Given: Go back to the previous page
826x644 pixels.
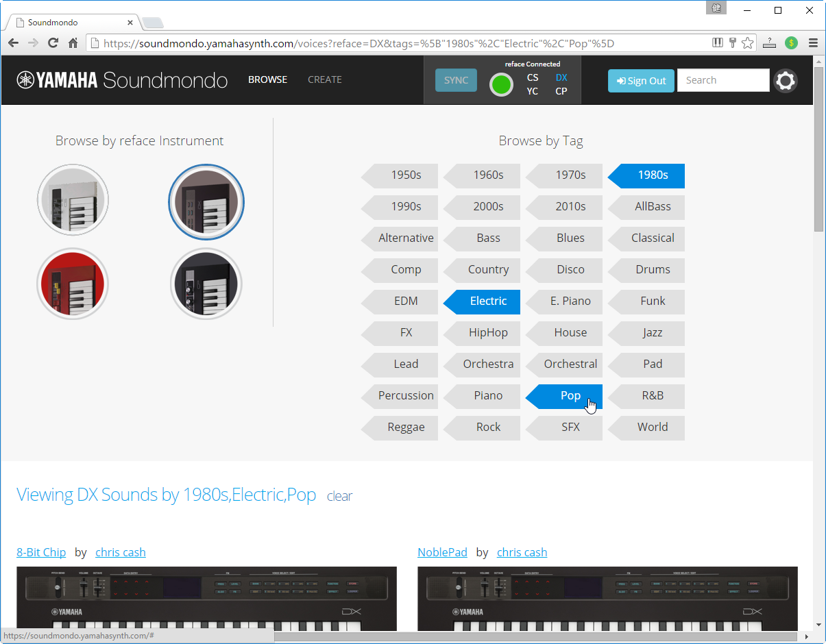Looking at the screenshot, I should [x=13, y=43].
